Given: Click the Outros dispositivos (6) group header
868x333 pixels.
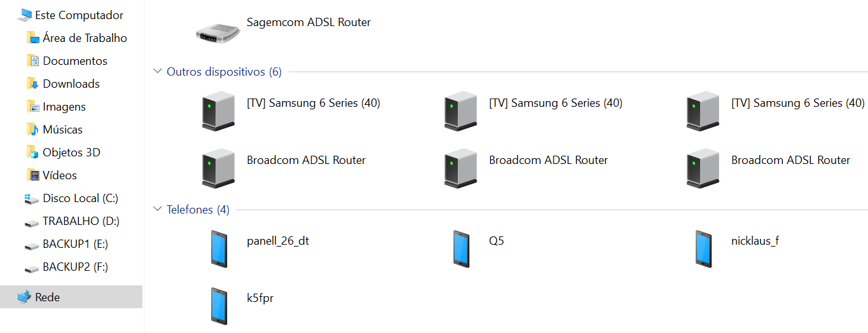Looking at the screenshot, I should (x=223, y=72).
